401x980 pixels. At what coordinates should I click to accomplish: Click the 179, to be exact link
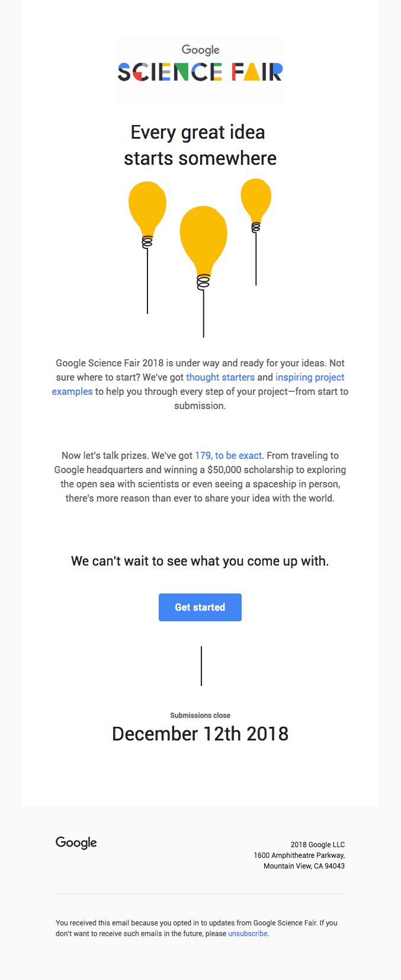[228, 455]
